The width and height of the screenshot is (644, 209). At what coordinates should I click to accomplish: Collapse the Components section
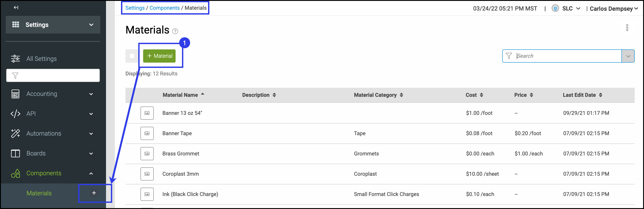pyautogui.click(x=91, y=173)
